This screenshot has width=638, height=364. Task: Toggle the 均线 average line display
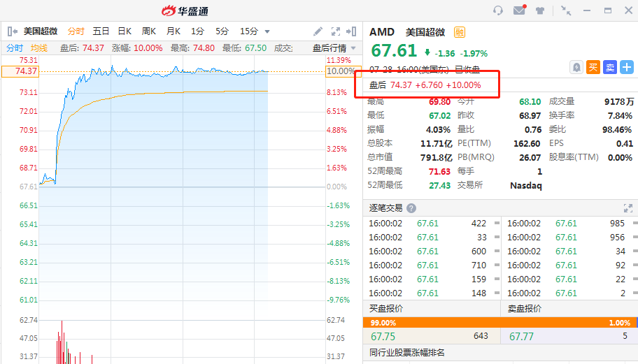coord(39,48)
